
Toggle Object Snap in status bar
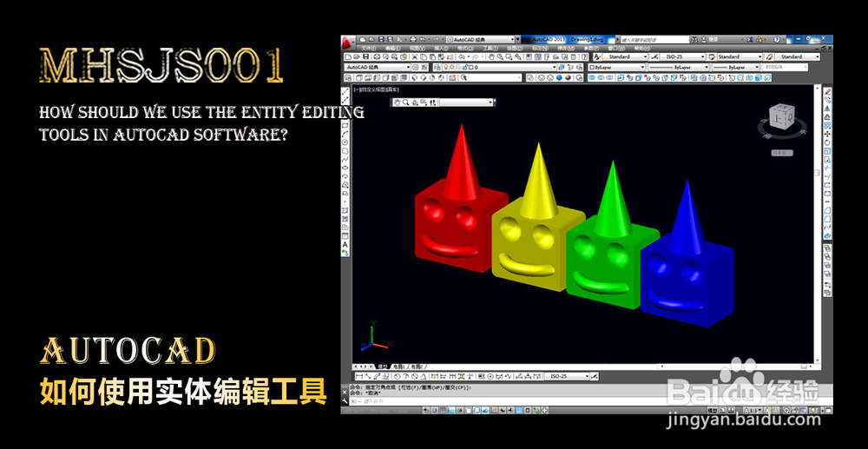pos(469,410)
